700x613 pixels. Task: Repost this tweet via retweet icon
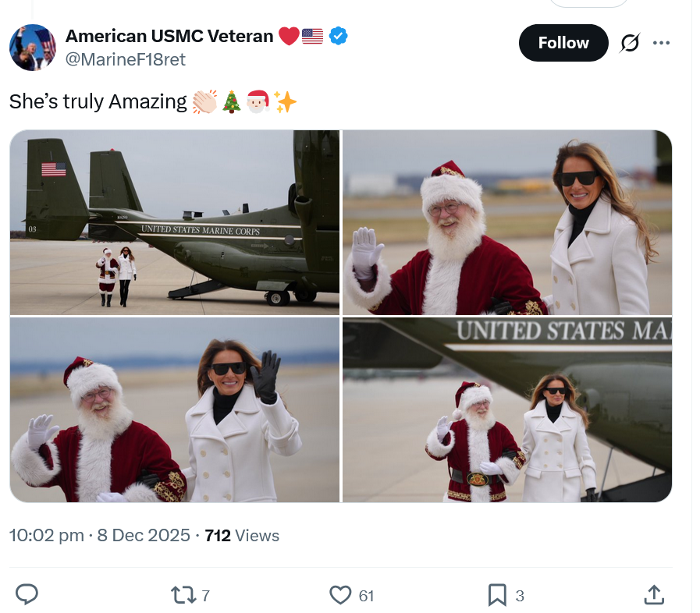coord(183,595)
